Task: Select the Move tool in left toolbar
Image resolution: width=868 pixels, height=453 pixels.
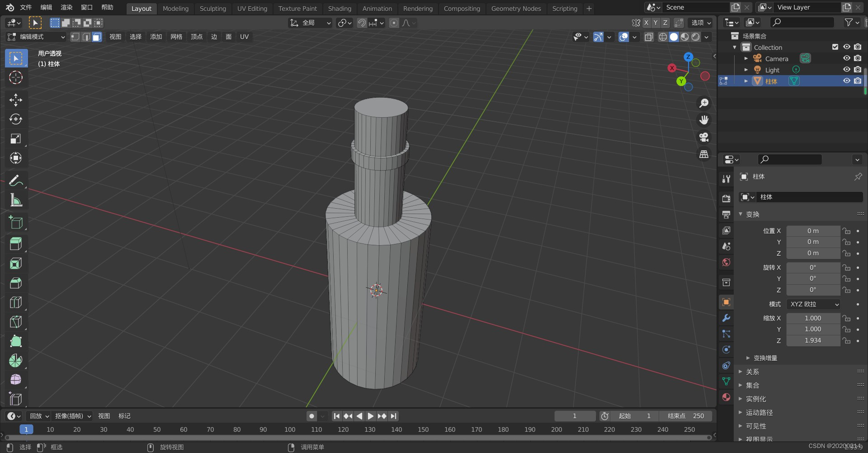Action: (16, 100)
